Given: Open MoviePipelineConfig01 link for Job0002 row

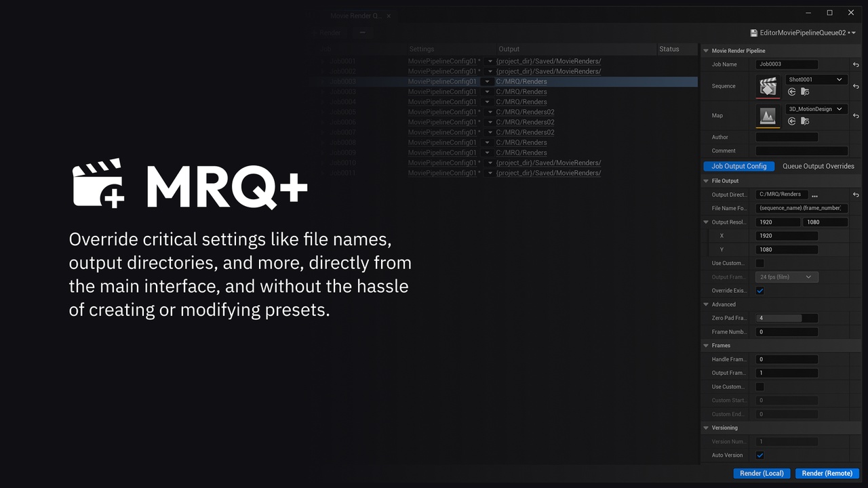Looking at the screenshot, I should [443, 71].
